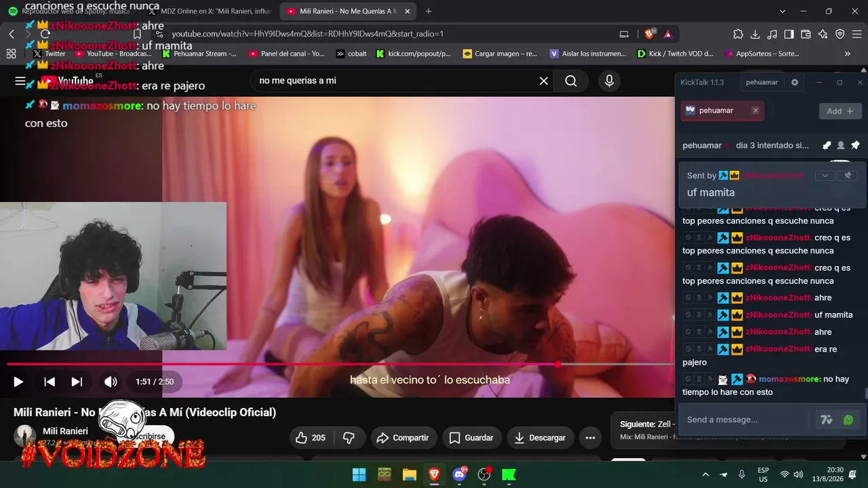Open KickTalk settings gear
Image resolution: width=868 pixels, height=488 pixels.
click(795, 83)
